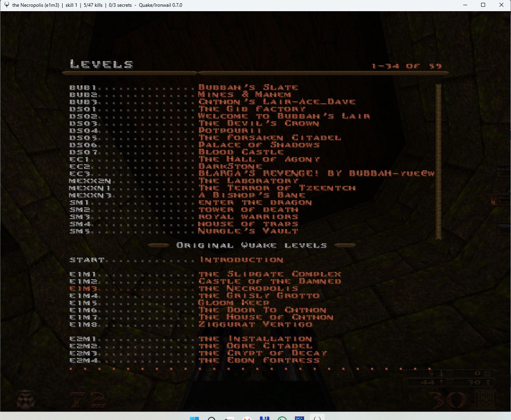This screenshot has width=511, height=420.
Task: Pick SM4 House of Traps
Action: pyautogui.click(x=184, y=224)
